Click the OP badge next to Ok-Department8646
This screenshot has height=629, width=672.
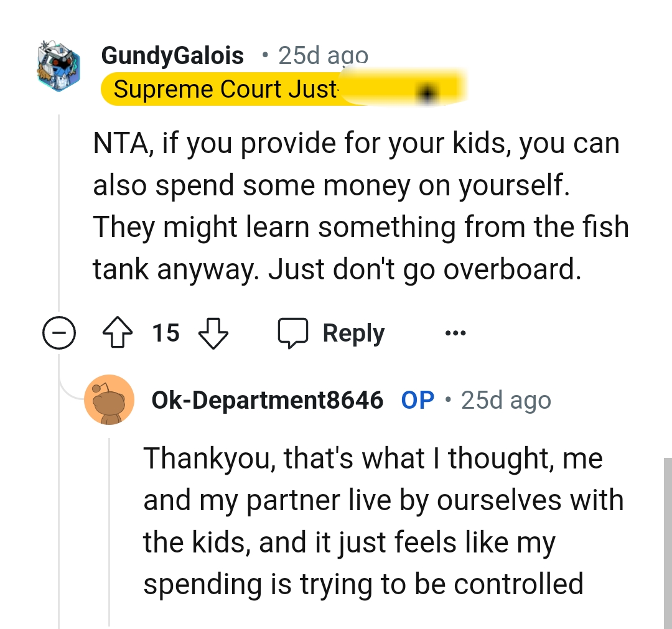point(417,400)
